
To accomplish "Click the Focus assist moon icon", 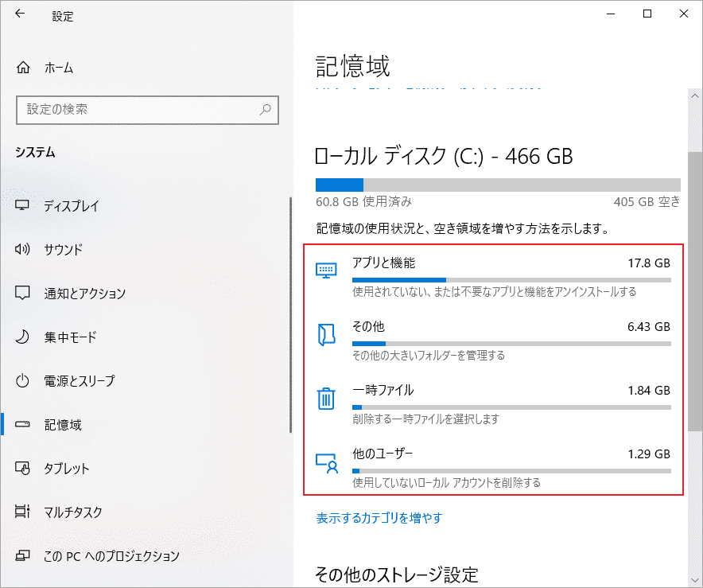I will [23, 337].
